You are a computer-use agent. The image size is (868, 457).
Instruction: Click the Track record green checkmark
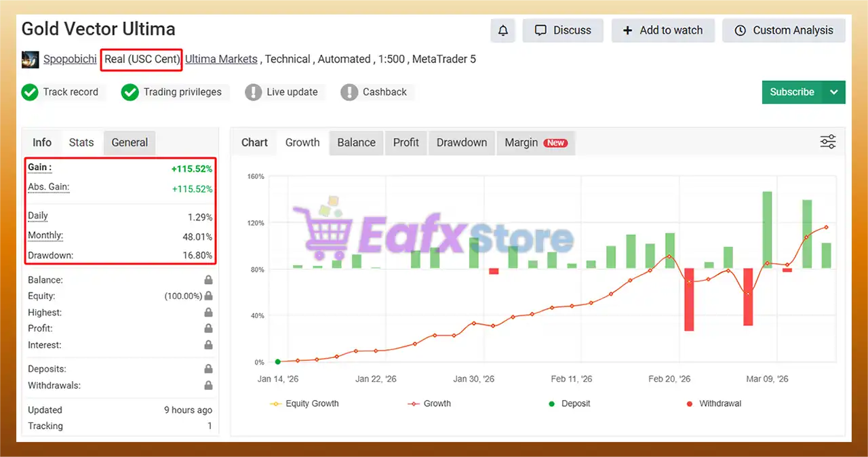[30, 92]
